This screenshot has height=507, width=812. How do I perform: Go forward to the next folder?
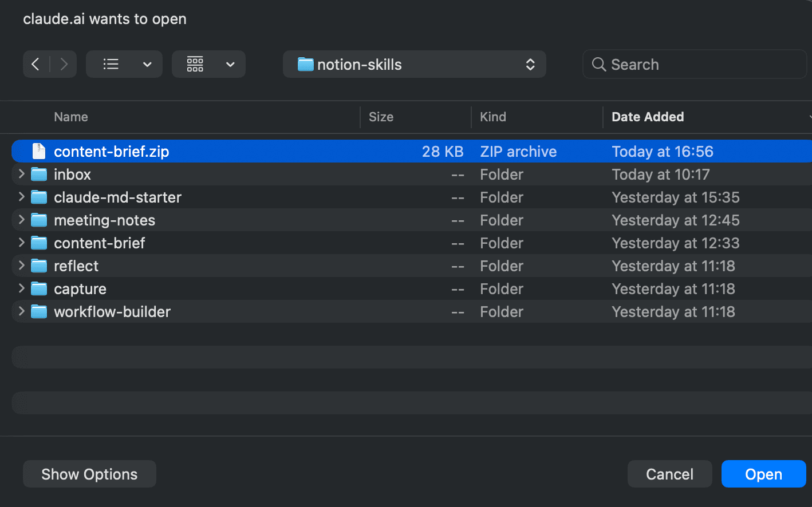(64, 64)
